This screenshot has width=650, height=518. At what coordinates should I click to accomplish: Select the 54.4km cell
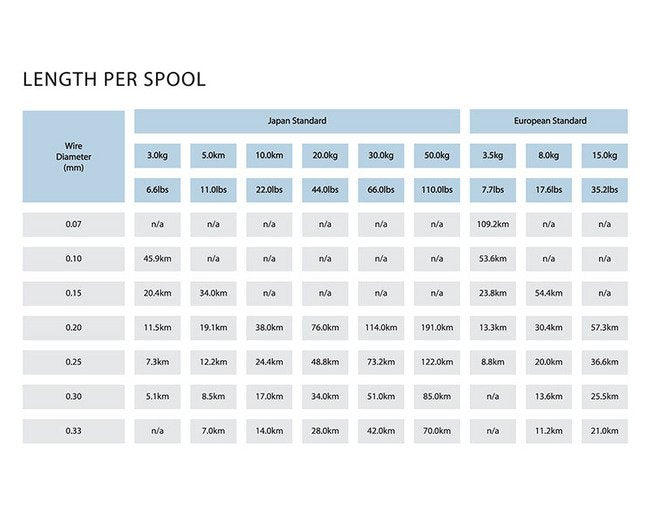549,293
